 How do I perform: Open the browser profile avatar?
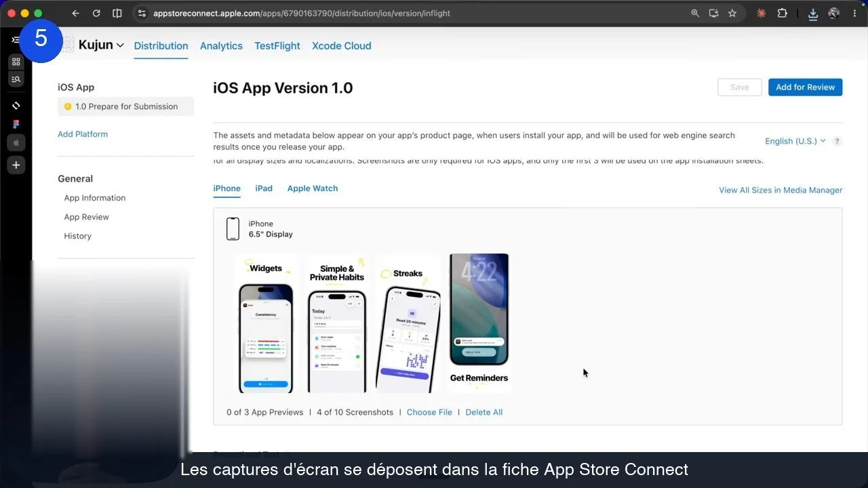834,13
